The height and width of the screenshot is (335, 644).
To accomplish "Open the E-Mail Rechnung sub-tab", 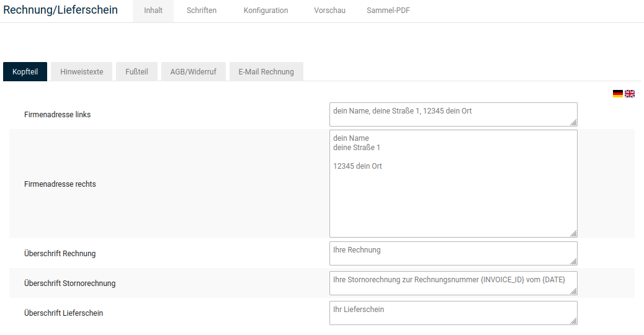I will click(x=266, y=72).
